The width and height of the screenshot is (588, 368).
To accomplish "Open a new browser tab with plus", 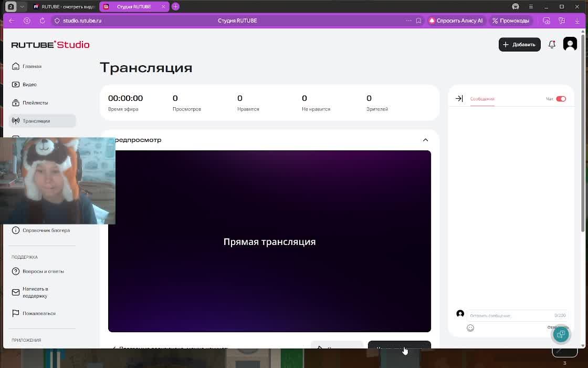I will tap(175, 6).
